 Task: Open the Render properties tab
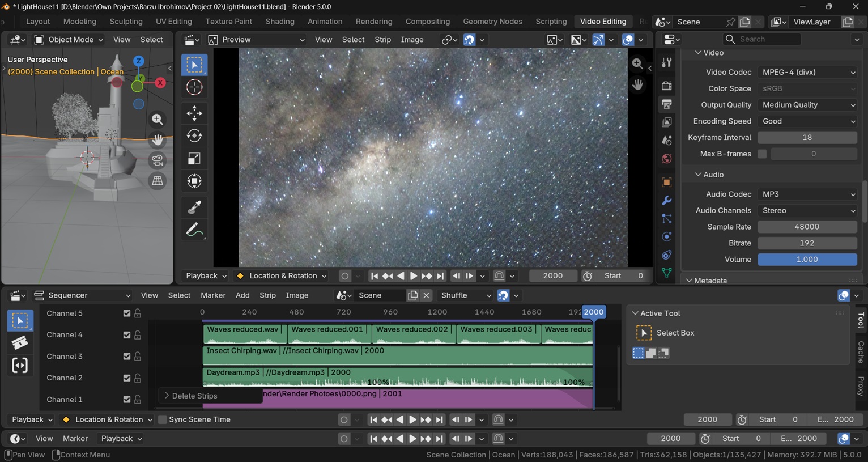pyautogui.click(x=667, y=86)
